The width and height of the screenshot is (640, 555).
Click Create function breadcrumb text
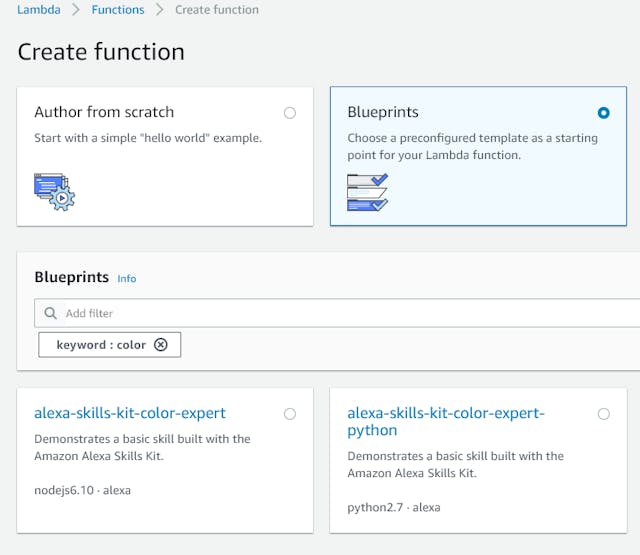(217, 10)
